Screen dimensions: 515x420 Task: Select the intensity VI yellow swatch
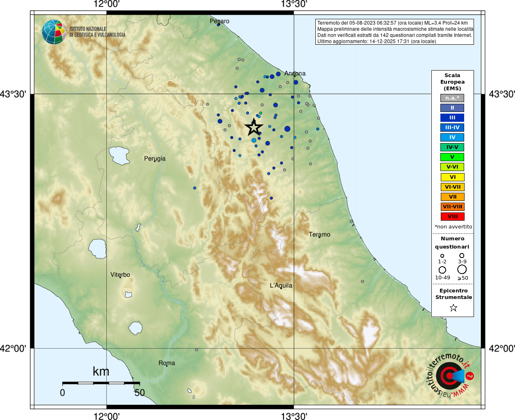[452, 177]
